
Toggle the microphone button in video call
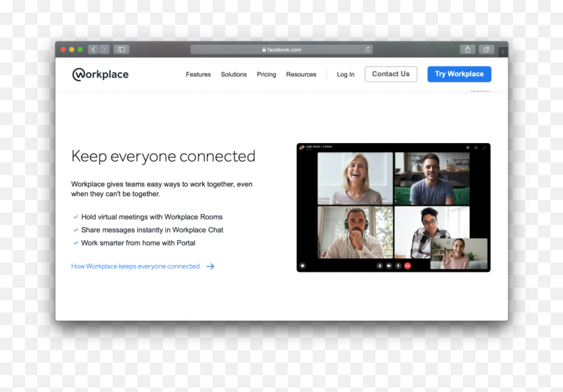(x=398, y=266)
